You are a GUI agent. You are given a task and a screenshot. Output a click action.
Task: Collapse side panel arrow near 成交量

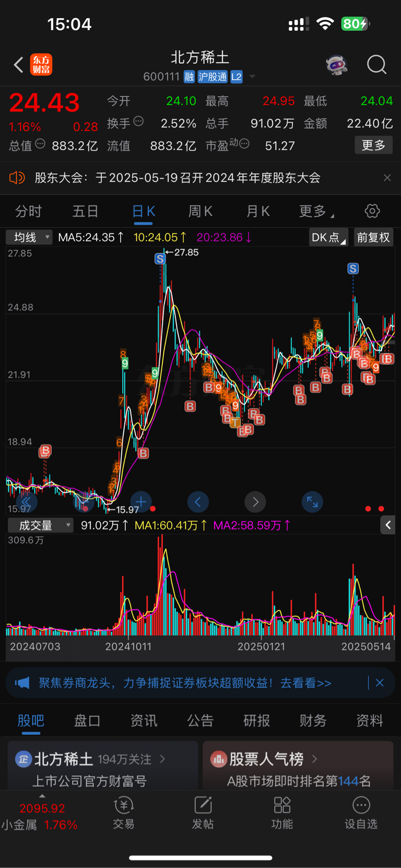(x=387, y=525)
